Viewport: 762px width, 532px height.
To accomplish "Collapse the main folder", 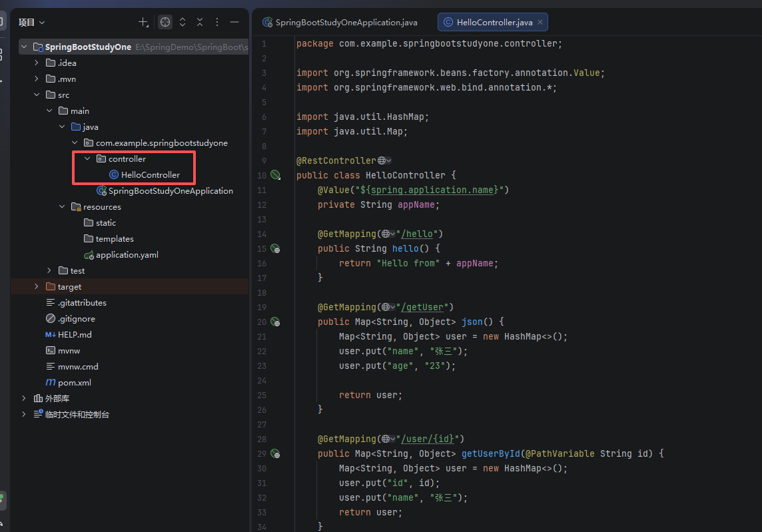I will (x=49, y=111).
